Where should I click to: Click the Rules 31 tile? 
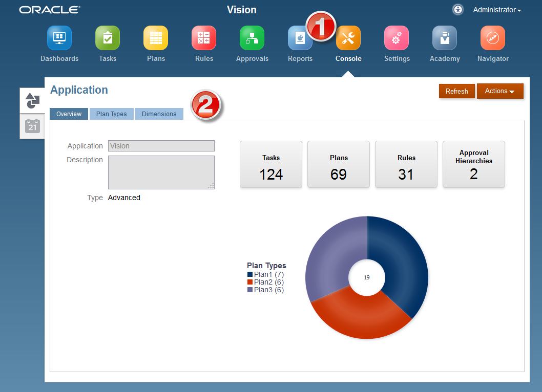tap(406, 164)
